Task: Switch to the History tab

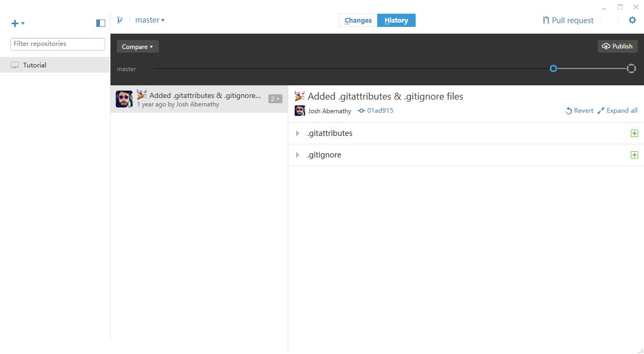Action: 396,20
